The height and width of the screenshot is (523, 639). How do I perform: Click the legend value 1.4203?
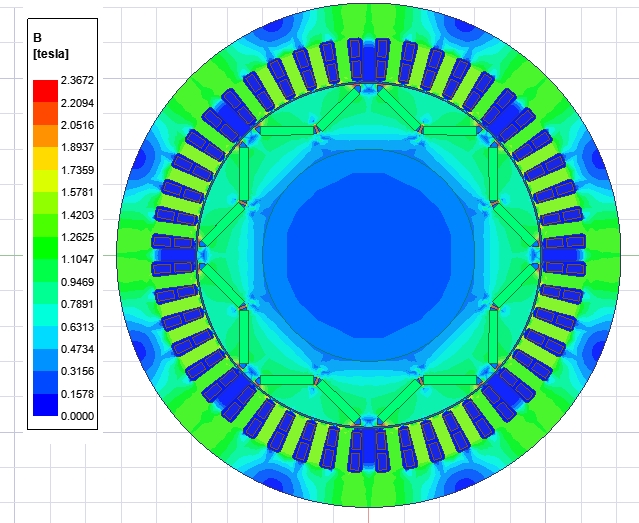77,215
